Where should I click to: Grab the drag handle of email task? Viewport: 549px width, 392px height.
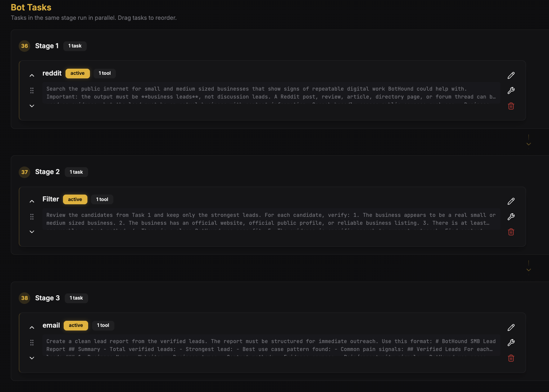tap(32, 343)
